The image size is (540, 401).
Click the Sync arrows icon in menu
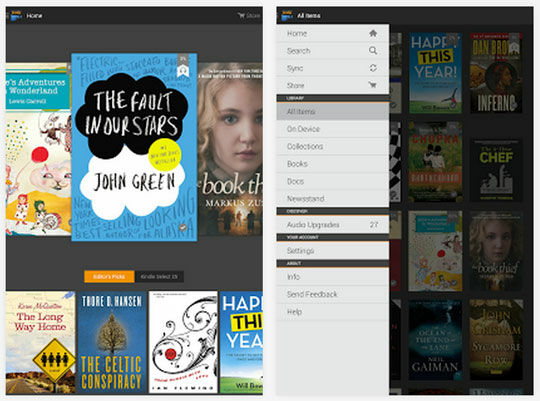373,68
